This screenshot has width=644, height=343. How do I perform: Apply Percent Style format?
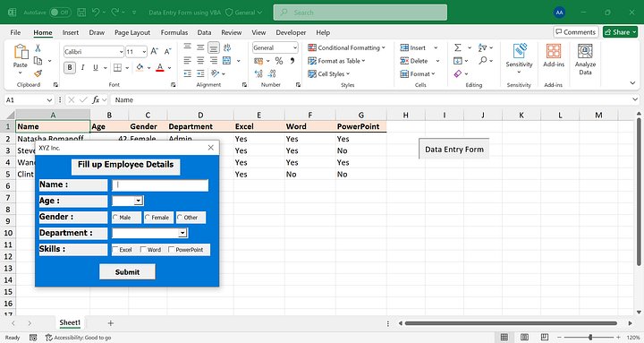[279, 61]
